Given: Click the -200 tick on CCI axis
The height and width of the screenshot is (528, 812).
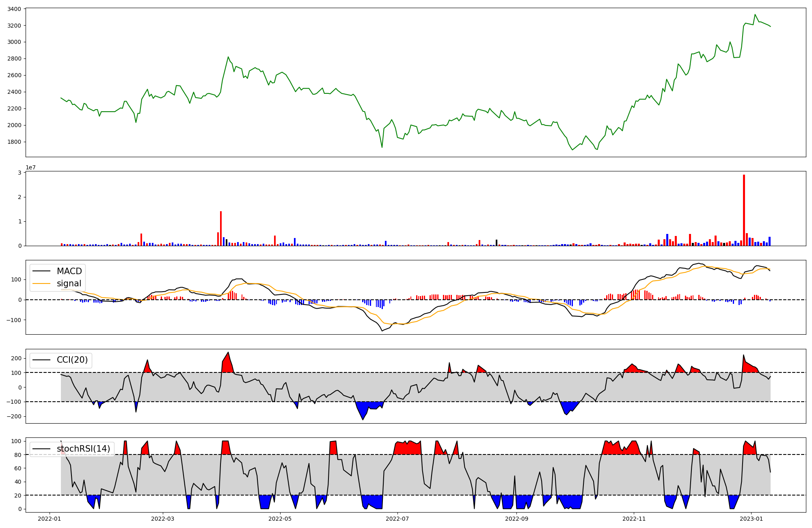Looking at the screenshot, I should [x=14, y=416].
